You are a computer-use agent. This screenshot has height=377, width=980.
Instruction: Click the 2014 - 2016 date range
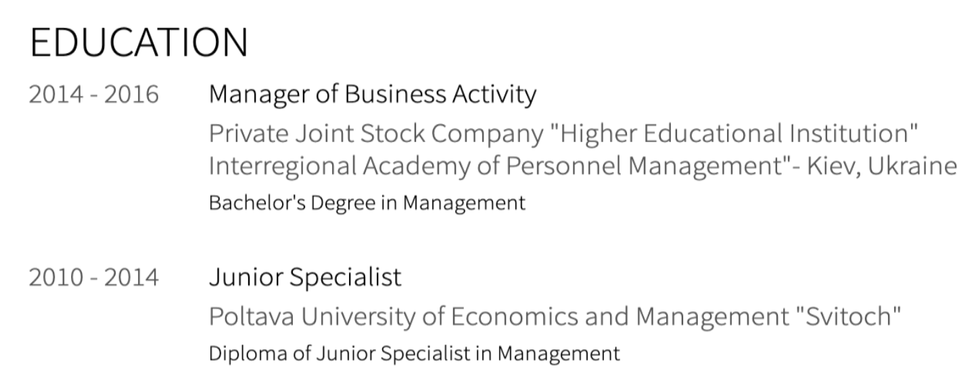(93, 95)
